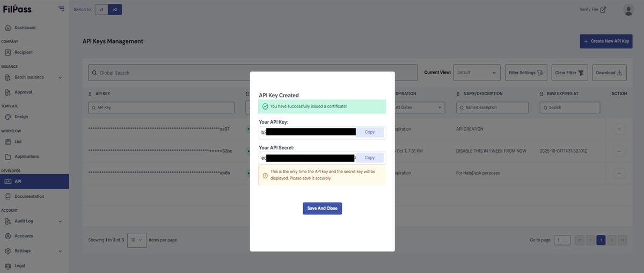The image size is (644, 273).
Task: Click the Clear Filter button
Action: pos(569,73)
